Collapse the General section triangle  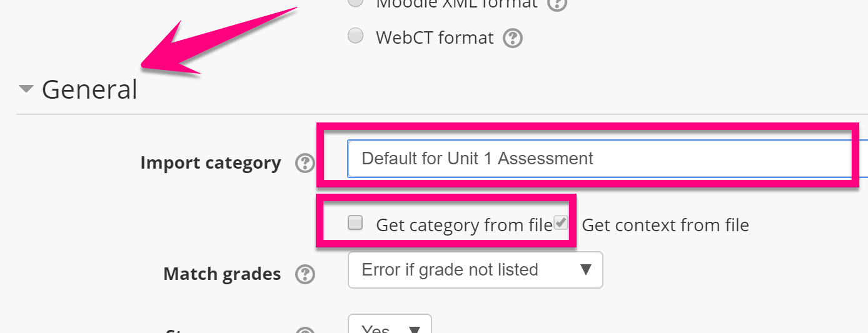pyautogui.click(x=26, y=89)
